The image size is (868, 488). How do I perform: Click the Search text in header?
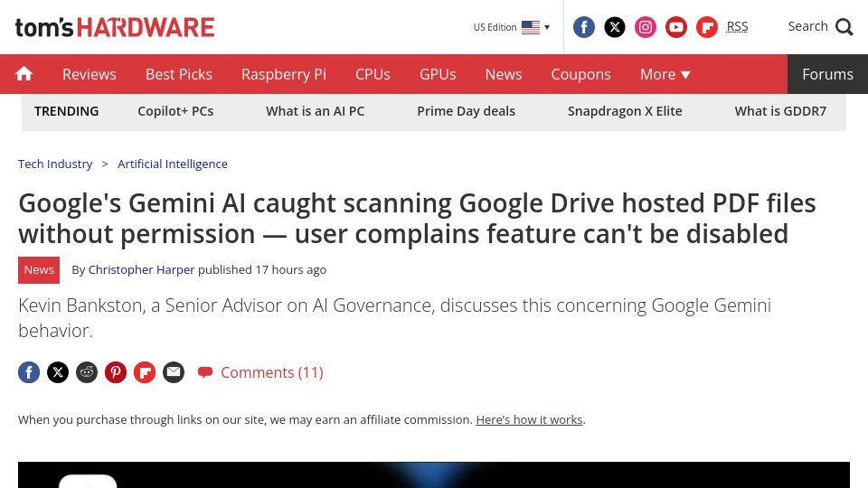coord(807,26)
